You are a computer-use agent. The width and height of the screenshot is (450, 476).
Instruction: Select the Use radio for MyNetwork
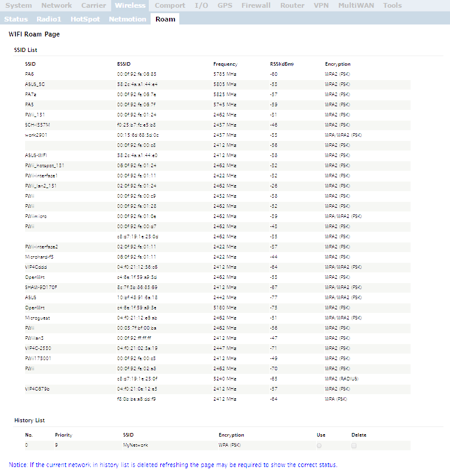[319, 446]
